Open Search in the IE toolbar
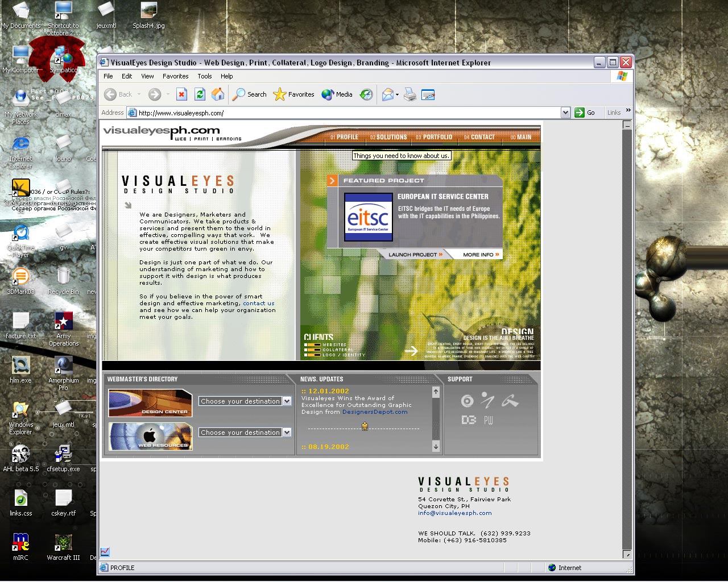Screen dimensions: 728x582 tap(250, 94)
